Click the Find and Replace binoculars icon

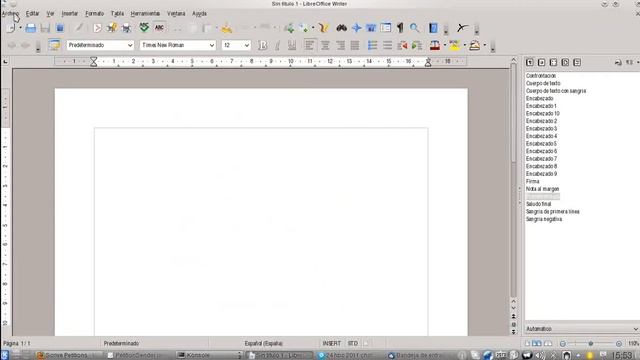pyautogui.click(x=341, y=28)
